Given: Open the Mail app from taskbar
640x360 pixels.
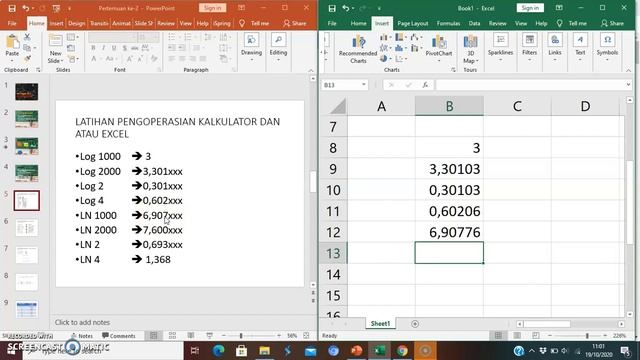Looking at the screenshot, I should click(310, 351).
